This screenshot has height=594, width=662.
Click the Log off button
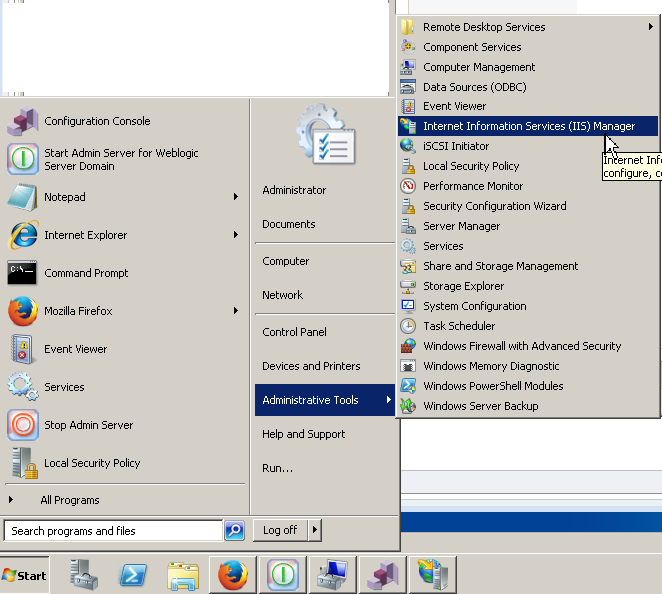click(x=280, y=530)
